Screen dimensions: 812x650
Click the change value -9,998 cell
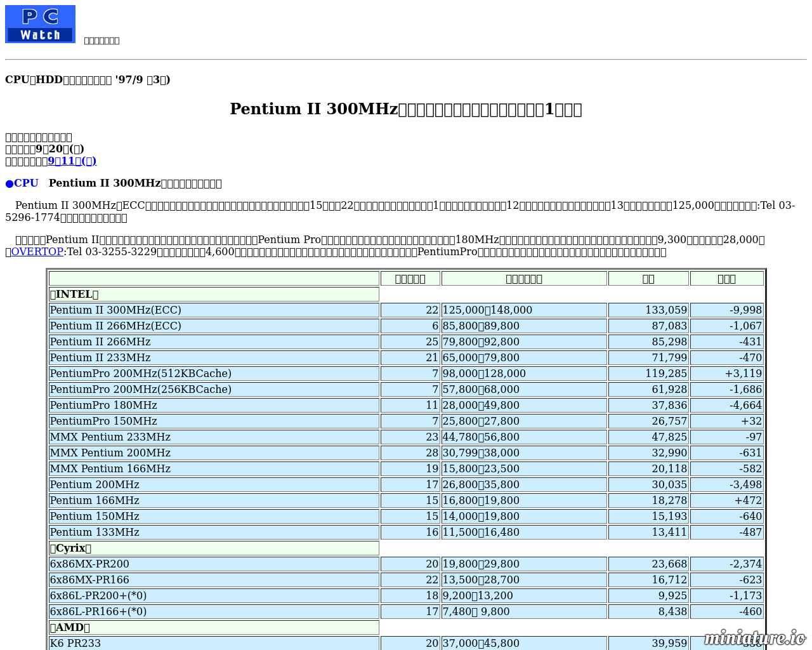(727, 310)
